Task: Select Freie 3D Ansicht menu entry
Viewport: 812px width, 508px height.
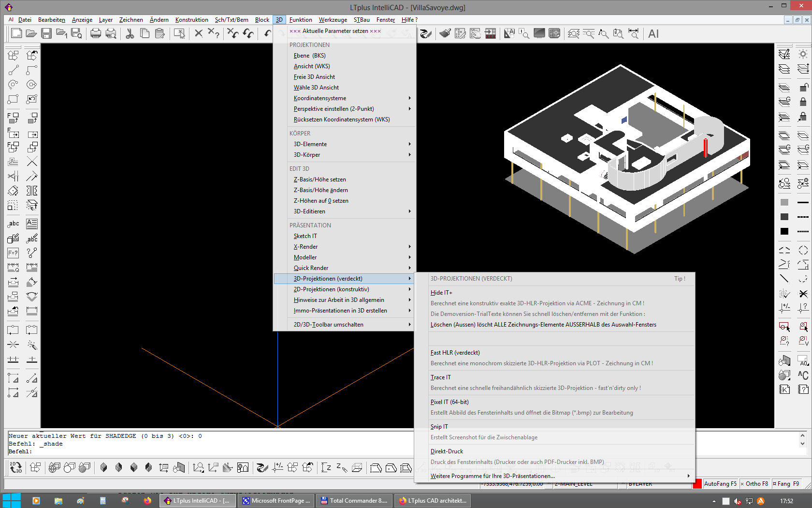Action: (345, 77)
